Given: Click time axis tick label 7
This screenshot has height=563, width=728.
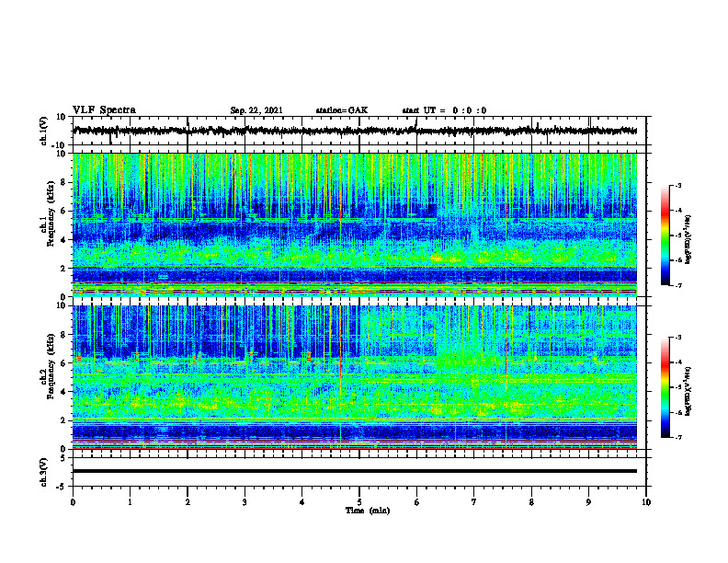Looking at the screenshot, I should pyautogui.click(x=474, y=502).
